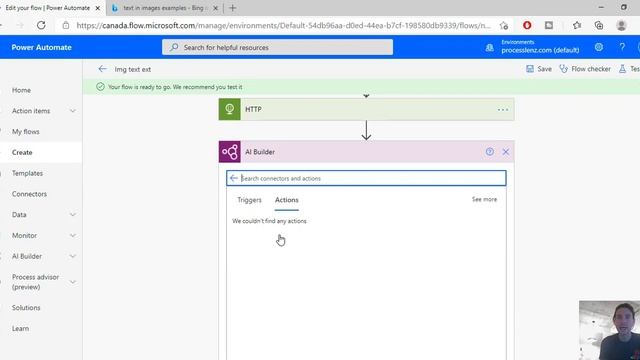Click the browser address bar URL

point(284,25)
